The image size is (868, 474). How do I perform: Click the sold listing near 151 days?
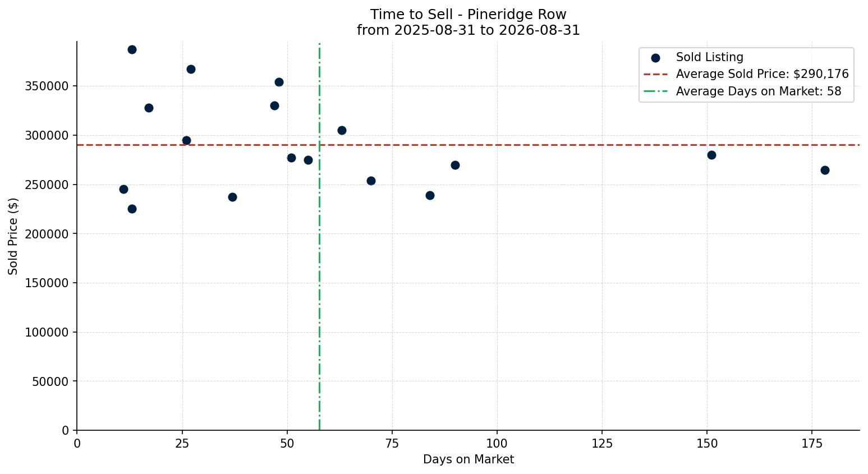coord(711,155)
